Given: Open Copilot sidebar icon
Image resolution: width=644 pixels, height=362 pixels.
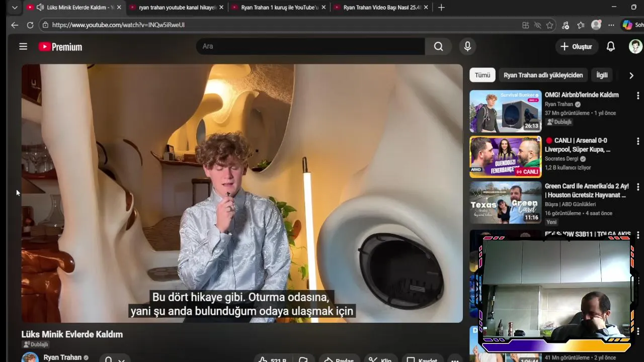Looking at the screenshot, I should tap(627, 25).
